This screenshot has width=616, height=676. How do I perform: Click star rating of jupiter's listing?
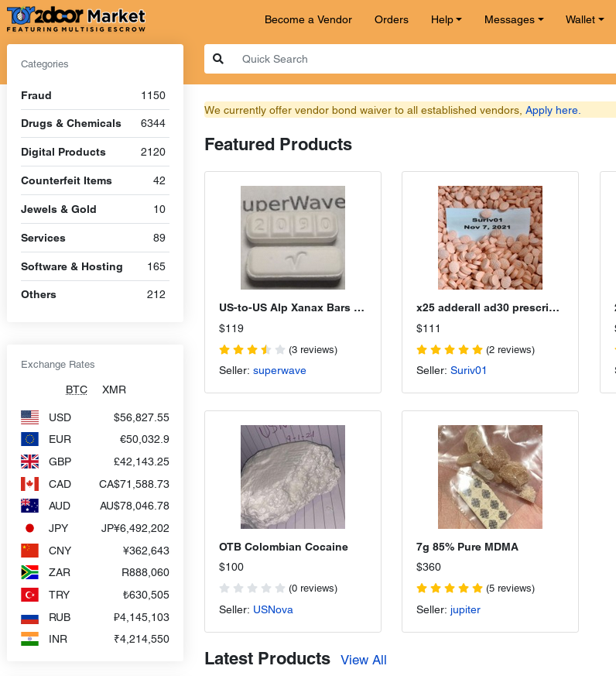(450, 588)
